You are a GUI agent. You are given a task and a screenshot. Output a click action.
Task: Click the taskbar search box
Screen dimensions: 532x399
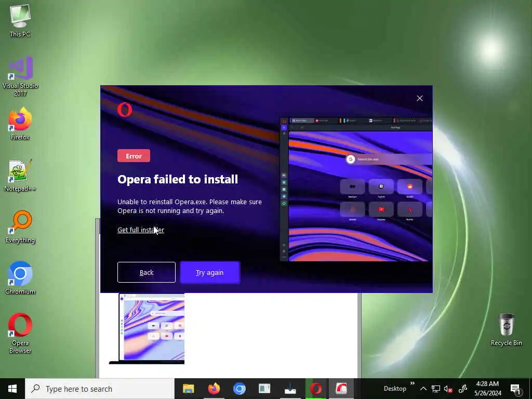click(99, 389)
